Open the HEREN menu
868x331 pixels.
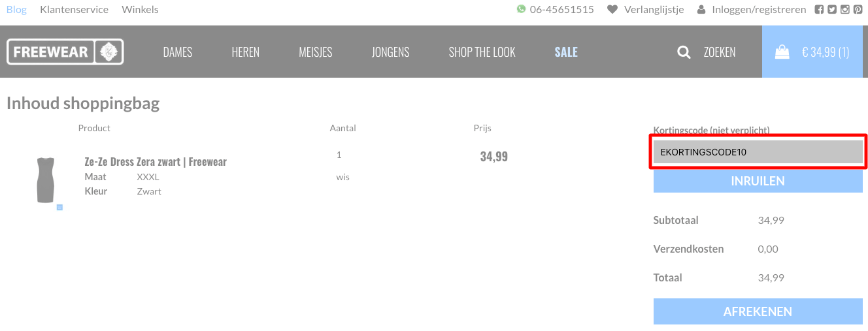(246, 52)
